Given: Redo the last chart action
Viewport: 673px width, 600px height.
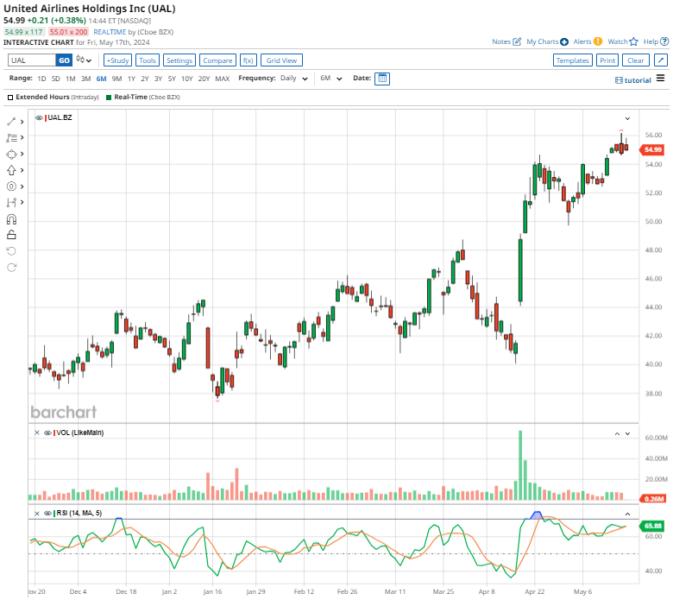Looking at the screenshot, I should [11, 267].
